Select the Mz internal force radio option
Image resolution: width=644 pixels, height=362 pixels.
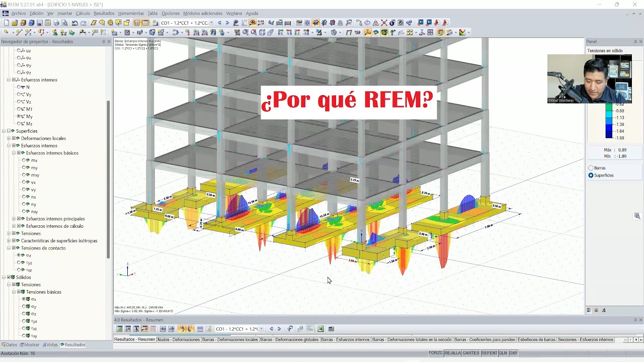click(x=19, y=124)
